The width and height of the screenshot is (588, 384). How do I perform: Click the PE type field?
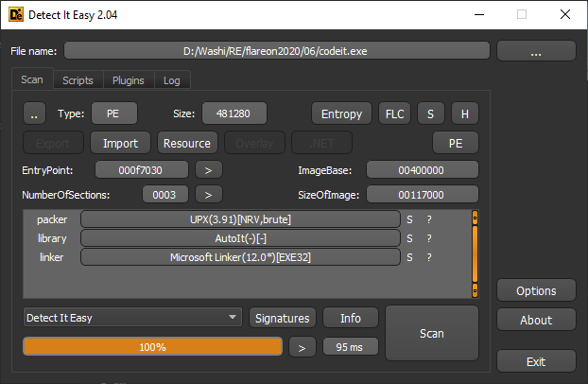click(114, 113)
